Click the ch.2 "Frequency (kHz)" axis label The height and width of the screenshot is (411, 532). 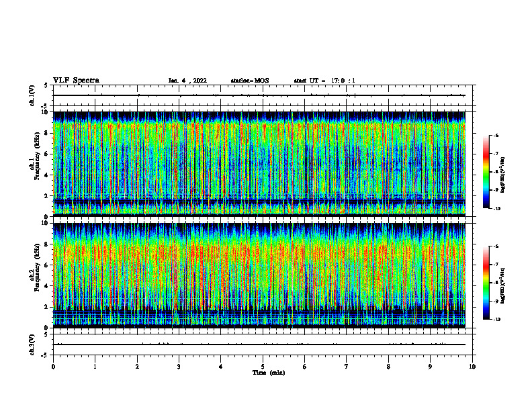pos(37,267)
